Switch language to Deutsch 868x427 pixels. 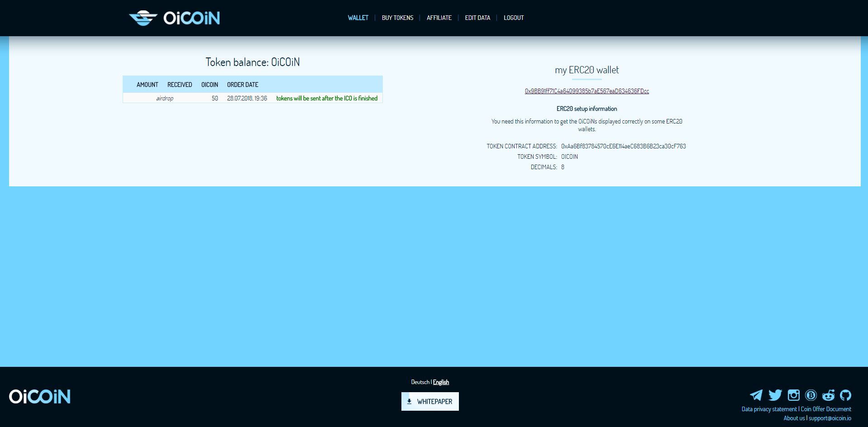(x=420, y=382)
